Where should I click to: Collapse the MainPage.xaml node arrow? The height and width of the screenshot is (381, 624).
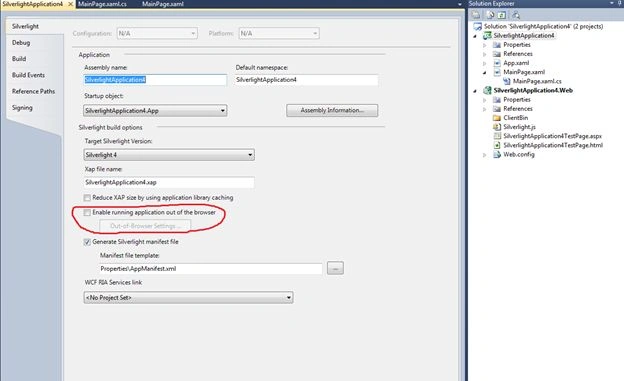(485, 72)
